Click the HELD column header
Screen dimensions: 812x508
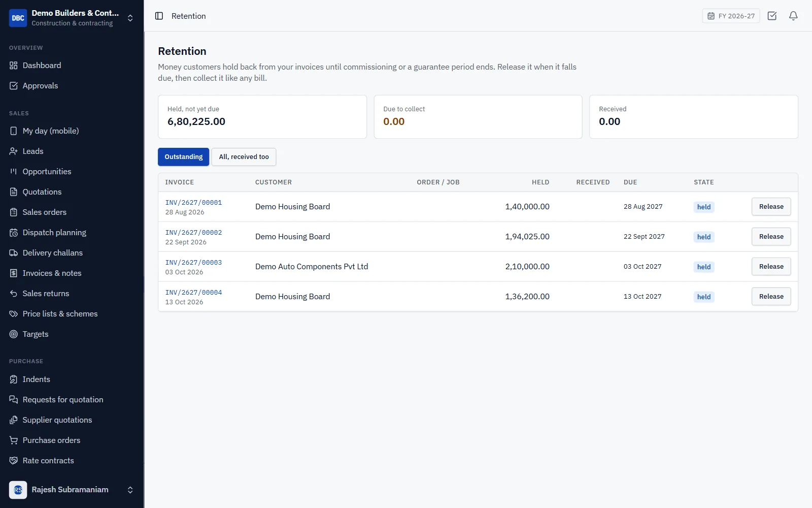(x=540, y=182)
